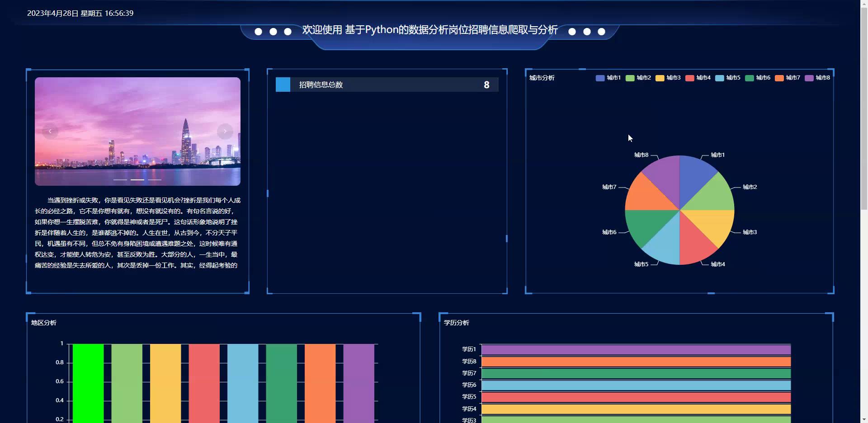This screenshot has width=868, height=423.
Task: Click the scrollbar up arrow
Action: pos(864,4)
